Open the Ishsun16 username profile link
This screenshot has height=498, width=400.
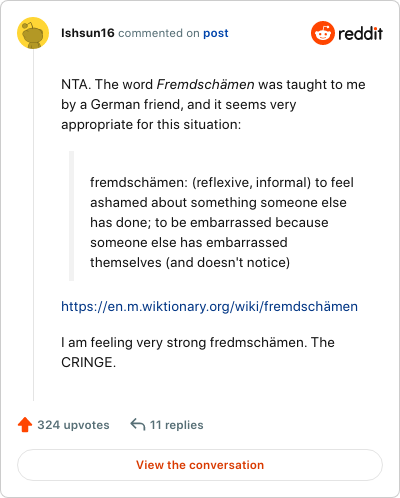coord(88,33)
